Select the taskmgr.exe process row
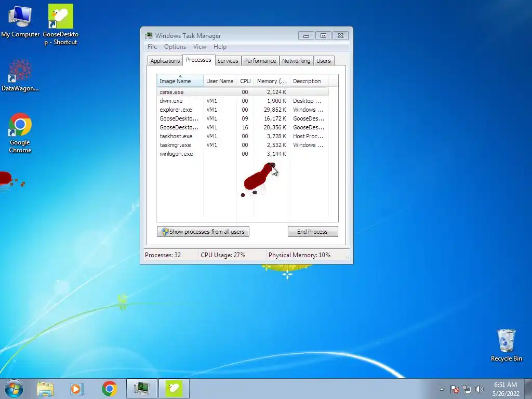The image size is (532, 399). point(243,145)
